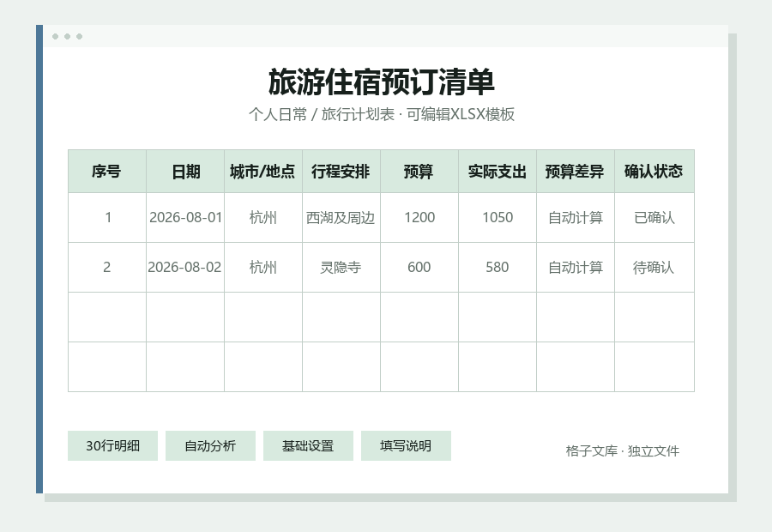
Task: Open the 填写说明 tag
Action: [406, 446]
